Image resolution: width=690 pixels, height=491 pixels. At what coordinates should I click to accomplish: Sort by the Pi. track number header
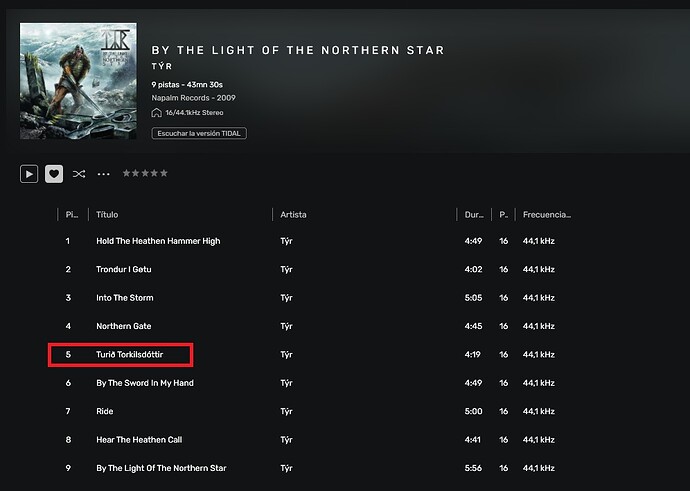[x=71, y=215]
